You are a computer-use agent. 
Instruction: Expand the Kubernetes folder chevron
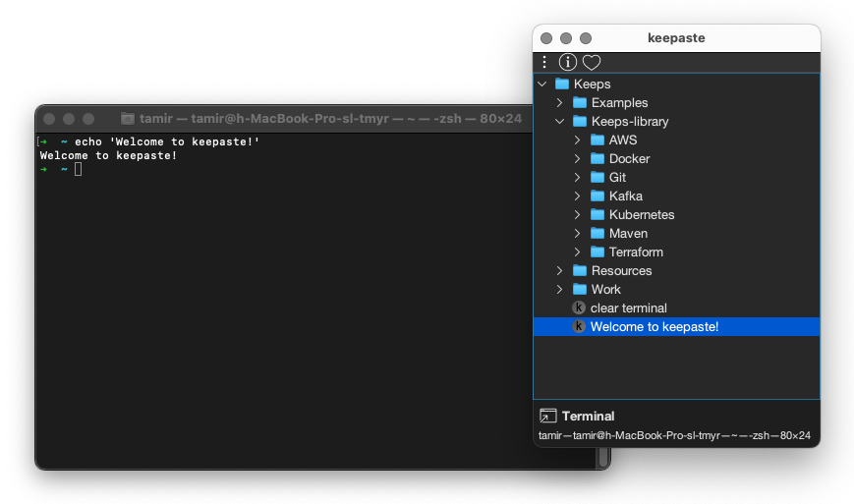[577, 214]
